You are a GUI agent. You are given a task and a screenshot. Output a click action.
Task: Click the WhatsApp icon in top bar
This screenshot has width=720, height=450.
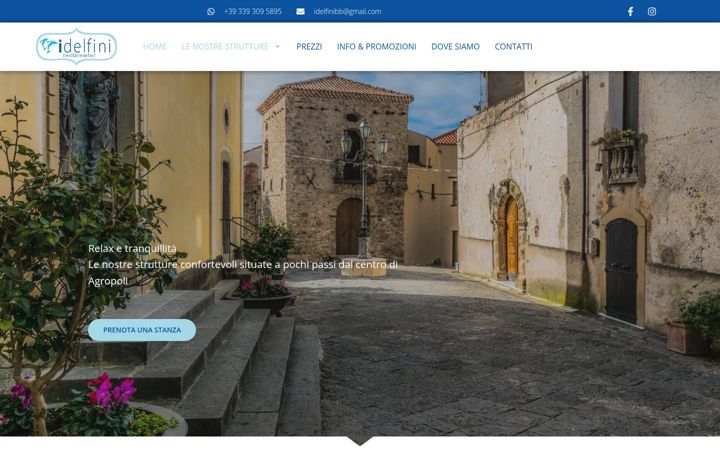[x=211, y=11]
